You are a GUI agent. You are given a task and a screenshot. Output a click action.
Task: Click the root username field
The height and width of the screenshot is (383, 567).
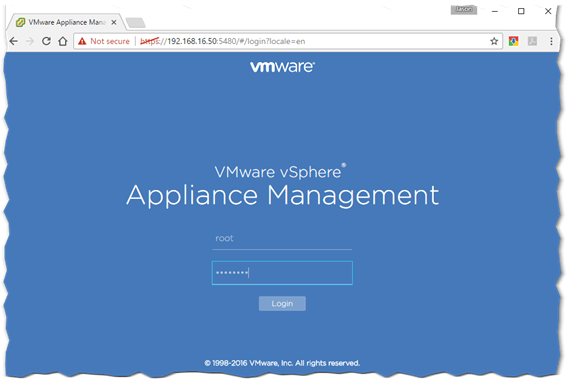click(282, 239)
